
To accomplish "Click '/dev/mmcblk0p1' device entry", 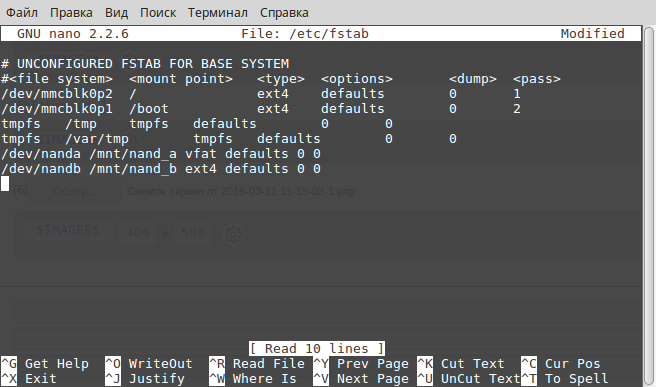I will point(57,109).
